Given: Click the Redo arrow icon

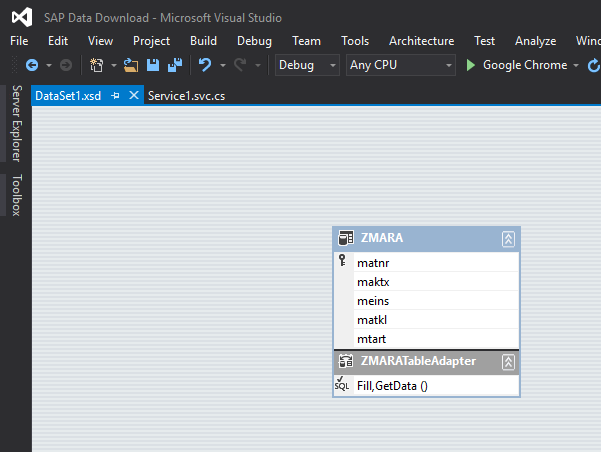Looking at the screenshot, I should click(x=240, y=65).
